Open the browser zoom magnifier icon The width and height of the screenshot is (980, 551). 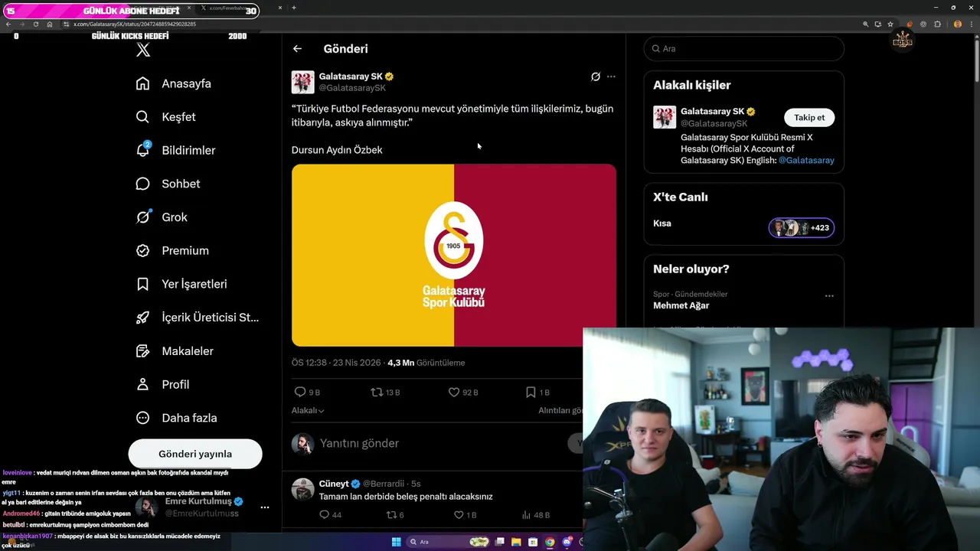(x=866, y=24)
